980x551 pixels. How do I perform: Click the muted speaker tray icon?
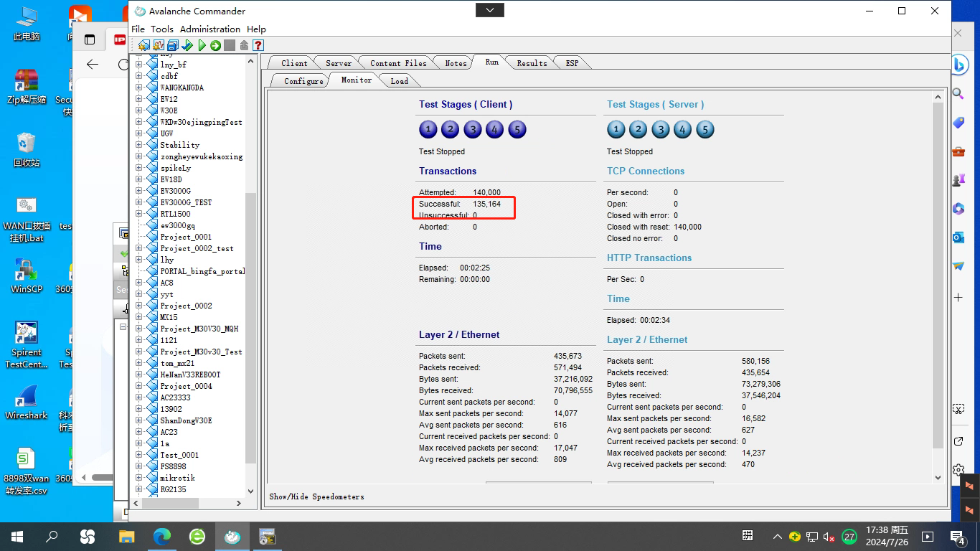point(829,536)
